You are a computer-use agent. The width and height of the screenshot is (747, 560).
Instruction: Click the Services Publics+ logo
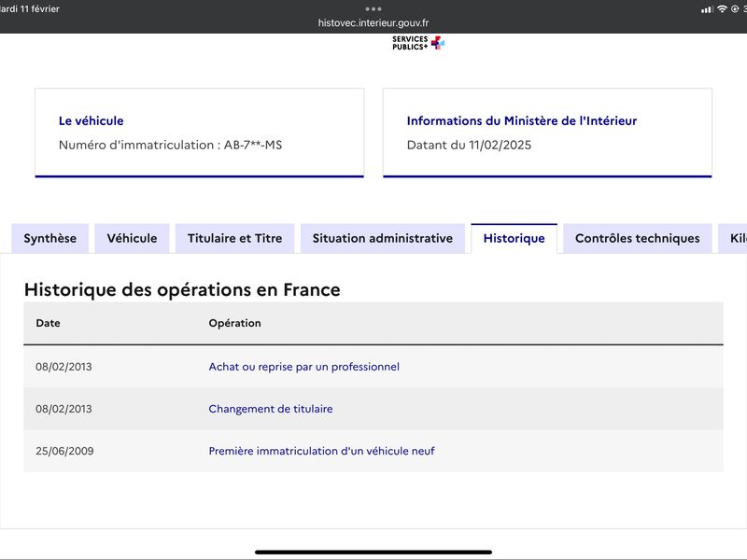click(418, 43)
